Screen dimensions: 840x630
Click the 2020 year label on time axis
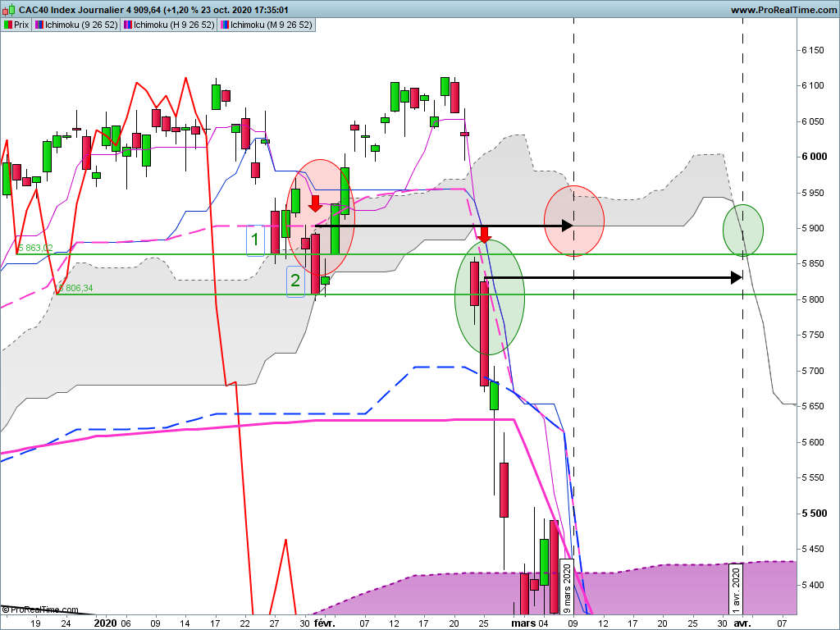(x=105, y=623)
